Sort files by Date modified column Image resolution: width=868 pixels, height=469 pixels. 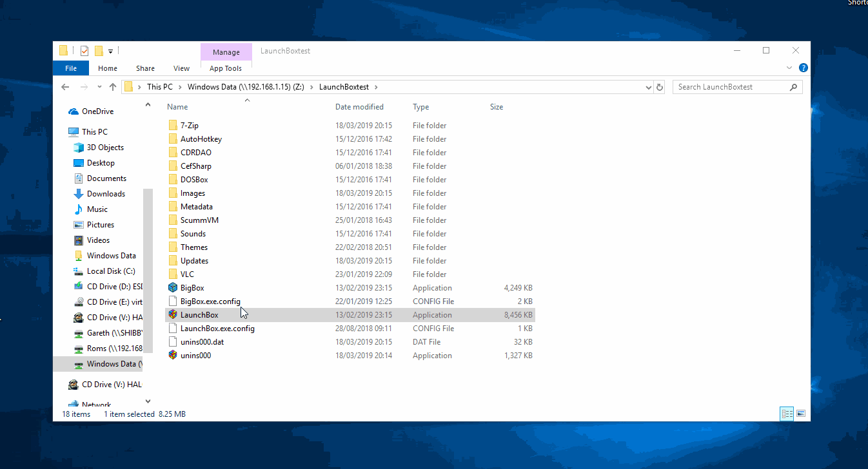[359, 107]
